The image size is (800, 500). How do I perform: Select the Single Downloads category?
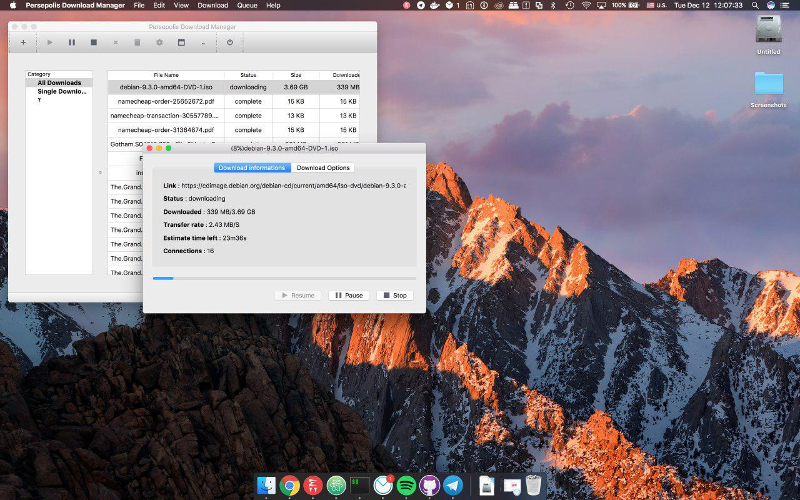click(61, 91)
